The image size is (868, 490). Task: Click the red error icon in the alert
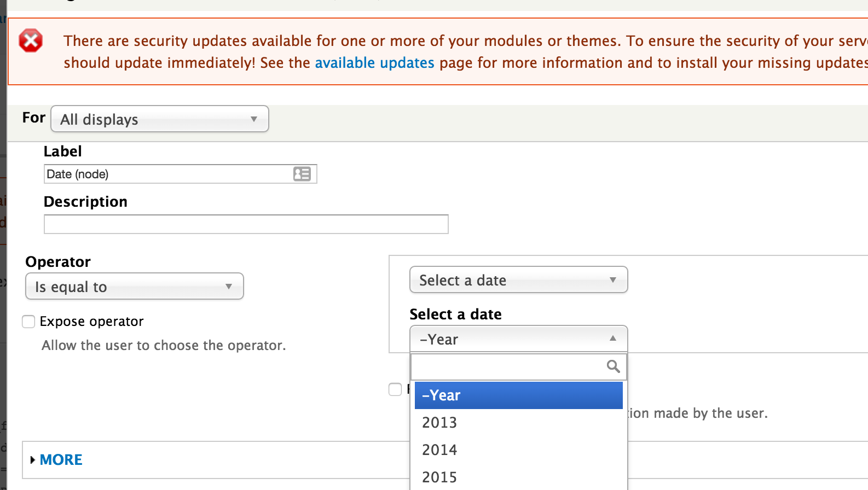[x=31, y=40]
